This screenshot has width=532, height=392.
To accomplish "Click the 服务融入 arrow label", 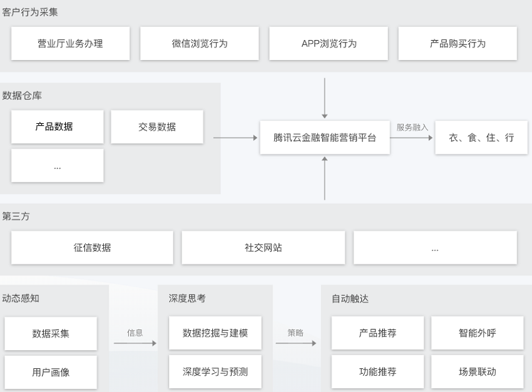I will click(412, 128).
